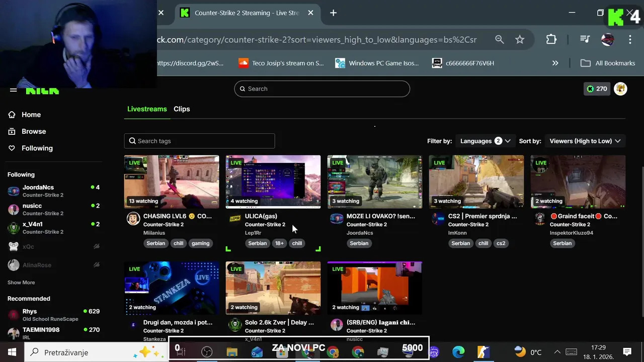Open Rhys in Recommended channels

click(54, 315)
